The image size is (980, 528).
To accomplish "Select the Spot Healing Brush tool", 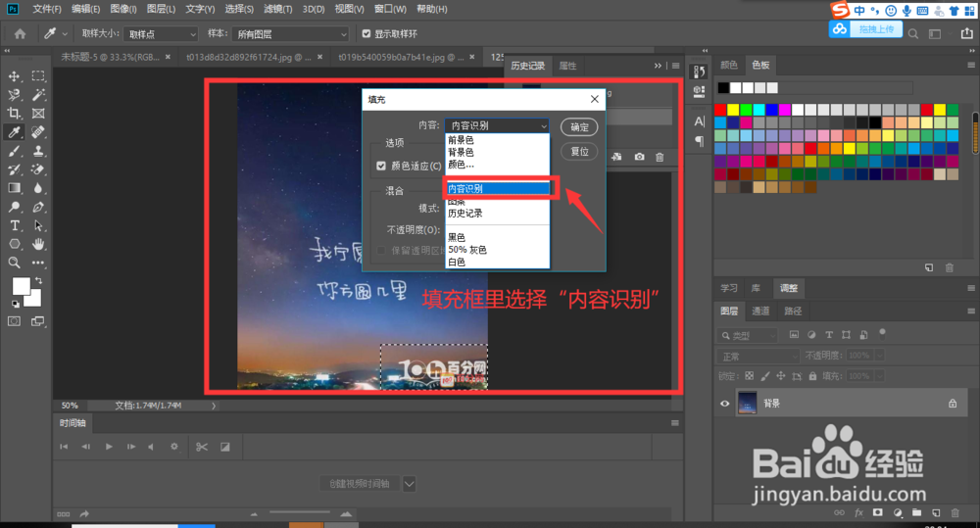I will tap(38, 132).
